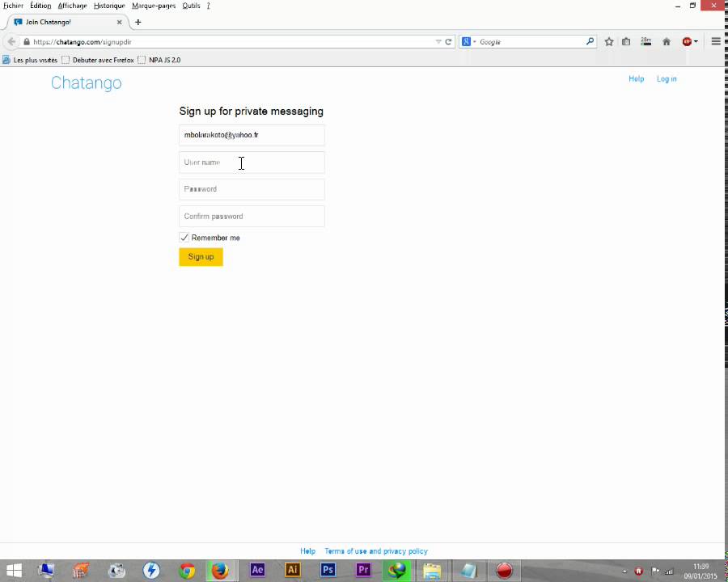Open the Historique menu

108,6
